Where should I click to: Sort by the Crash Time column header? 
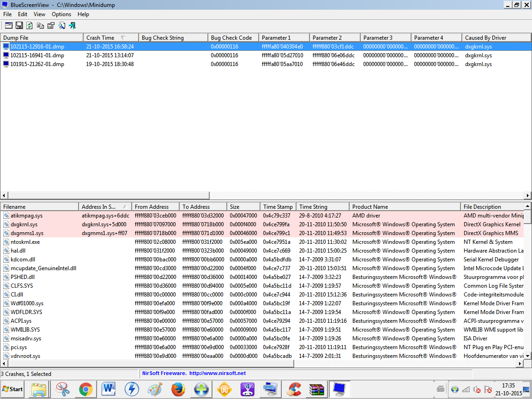coord(111,38)
